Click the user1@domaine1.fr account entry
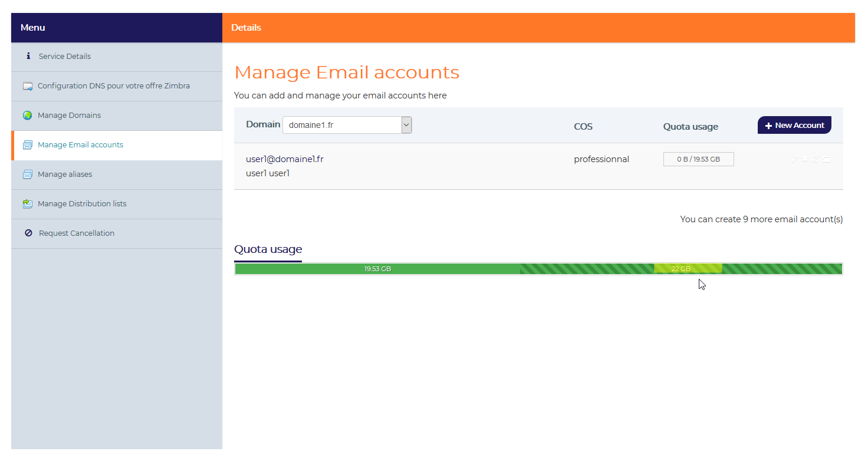Image resolution: width=868 pixels, height=461 pixels. click(x=285, y=159)
